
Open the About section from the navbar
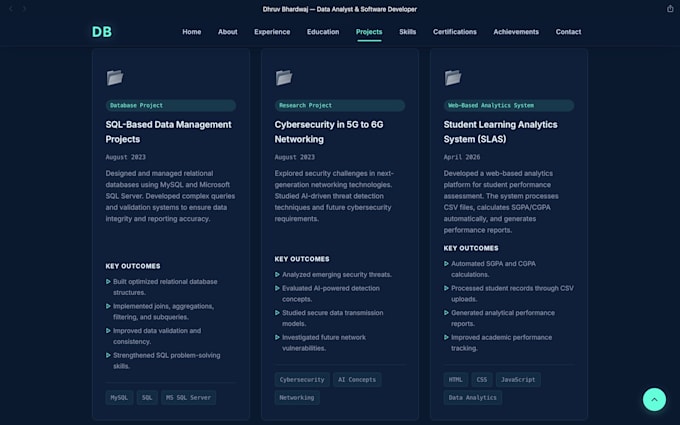[x=228, y=32]
